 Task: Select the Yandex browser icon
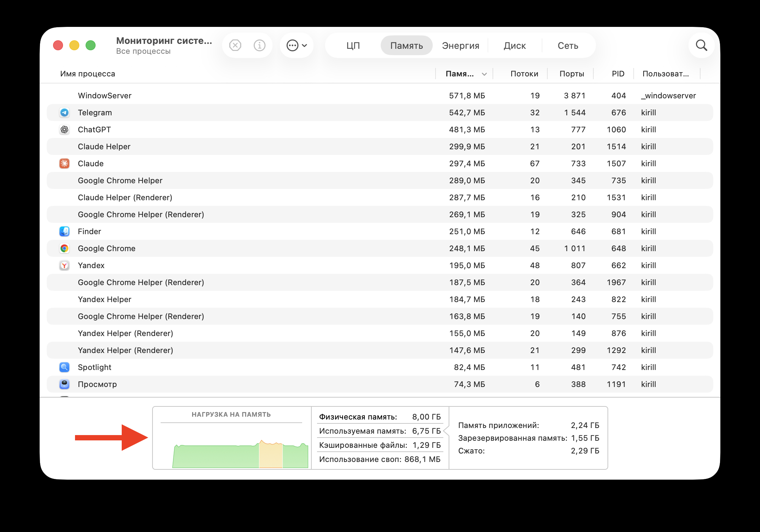click(64, 265)
